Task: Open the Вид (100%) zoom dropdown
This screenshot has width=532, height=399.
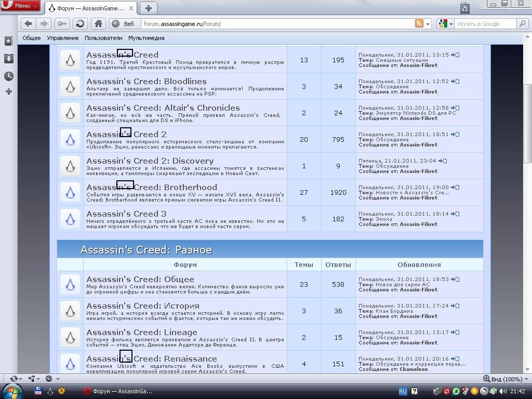Action: point(506,379)
